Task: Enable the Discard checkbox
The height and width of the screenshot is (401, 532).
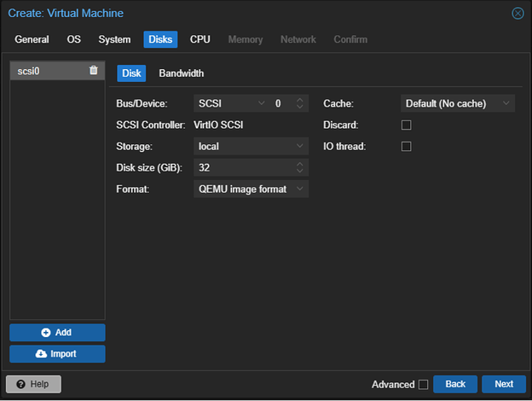Action: click(x=406, y=125)
